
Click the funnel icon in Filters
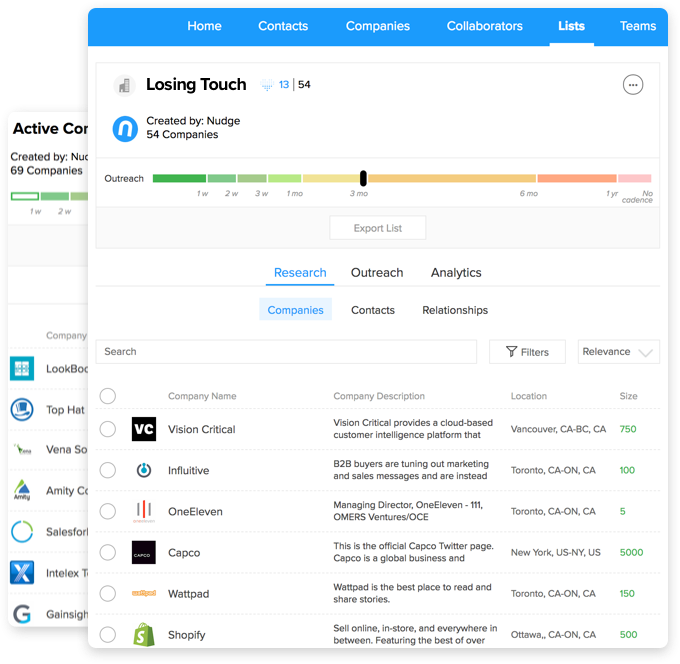pos(512,352)
